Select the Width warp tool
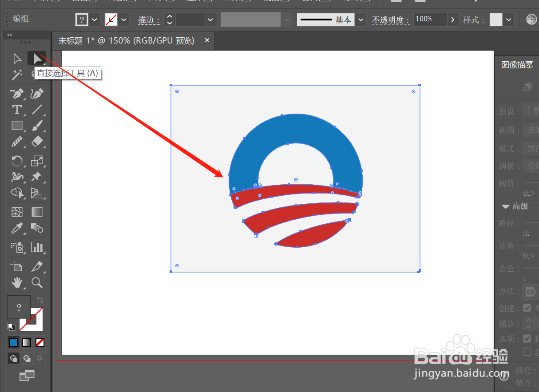This screenshot has height=392, width=539. click(17, 177)
